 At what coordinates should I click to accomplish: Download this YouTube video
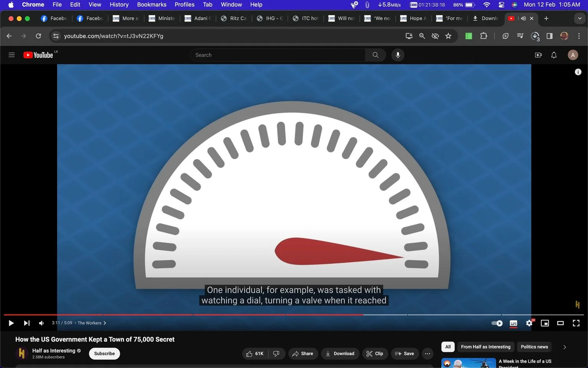coord(340,353)
